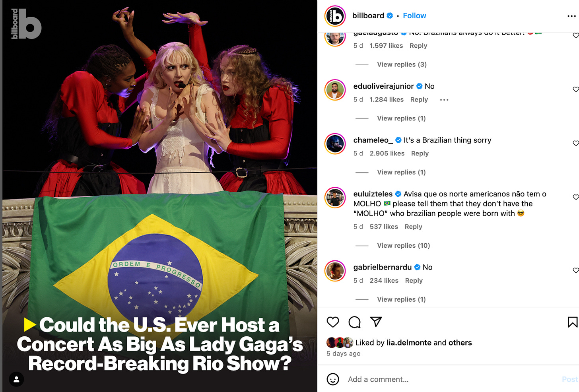This screenshot has height=392, width=579.
Task: Reply to chameleo_'s comment
Action: coord(420,153)
